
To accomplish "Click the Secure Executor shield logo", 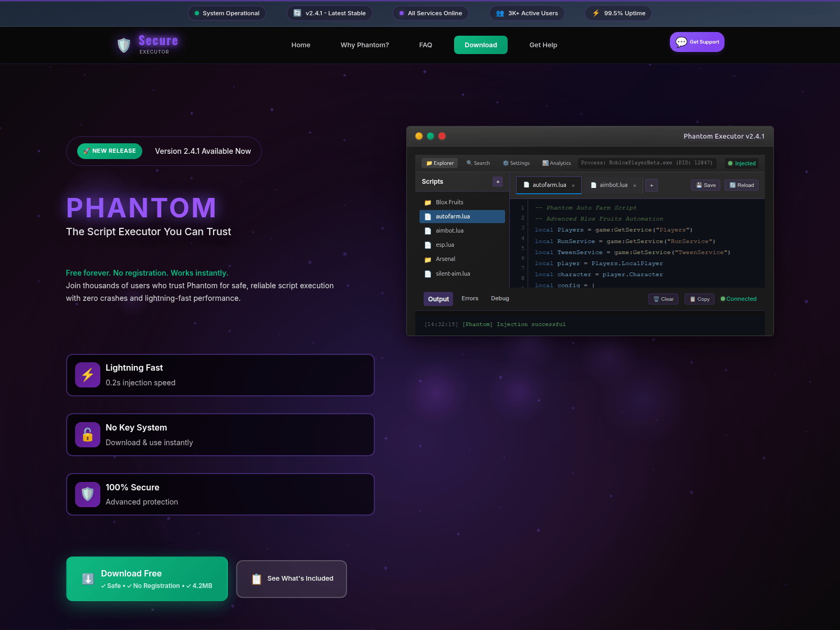I will pyautogui.click(x=124, y=45).
